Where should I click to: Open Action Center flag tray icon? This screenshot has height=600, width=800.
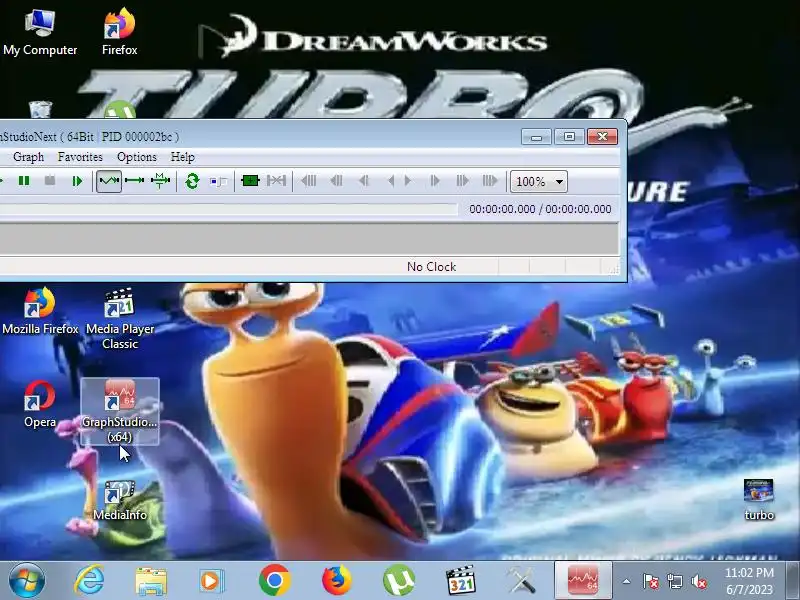coord(651,581)
